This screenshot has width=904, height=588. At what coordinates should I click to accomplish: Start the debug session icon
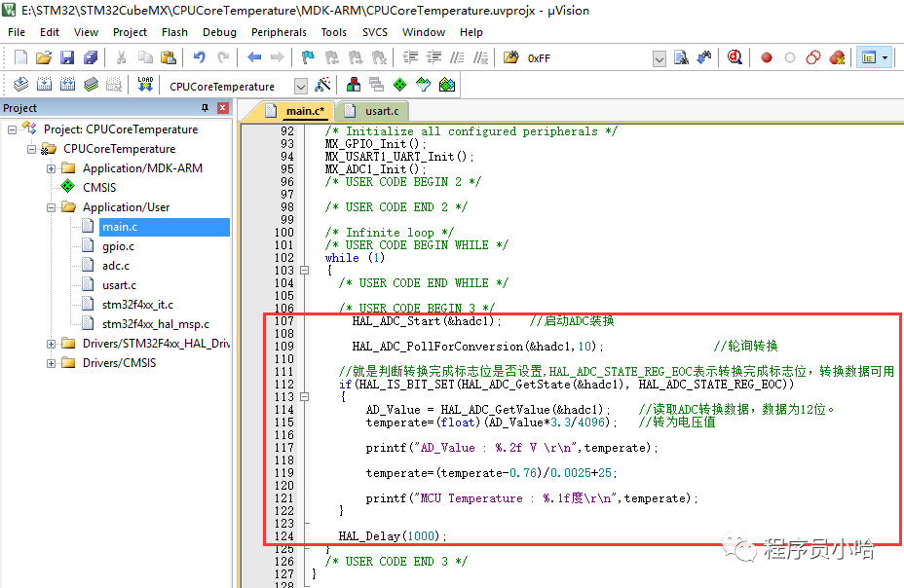pyautogui.click(x=734, y=58)
